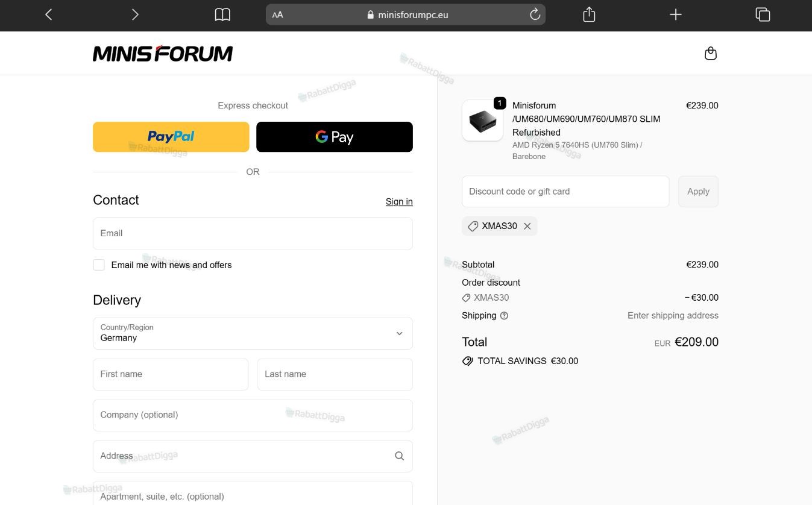The width and height of the screenshot is (812, 505).
Task: Reload the page with the refresh icon
Action: click(x=535, y=14)
